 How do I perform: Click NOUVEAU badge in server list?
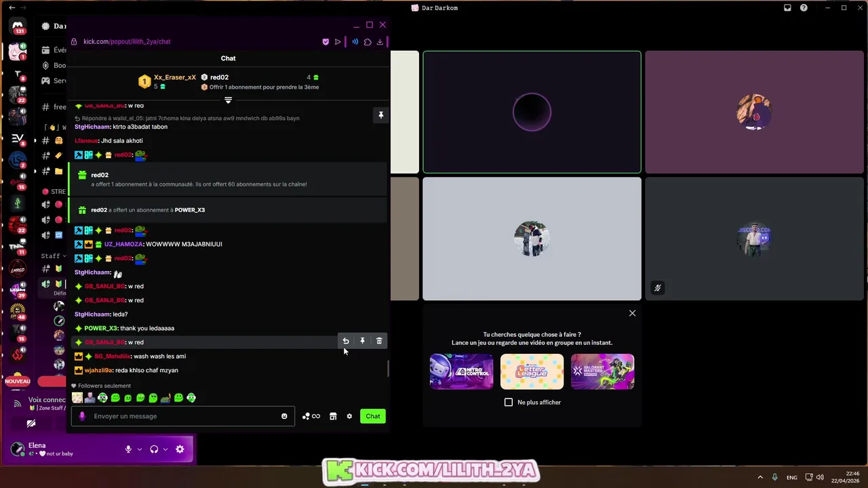(x=18, y=382)
